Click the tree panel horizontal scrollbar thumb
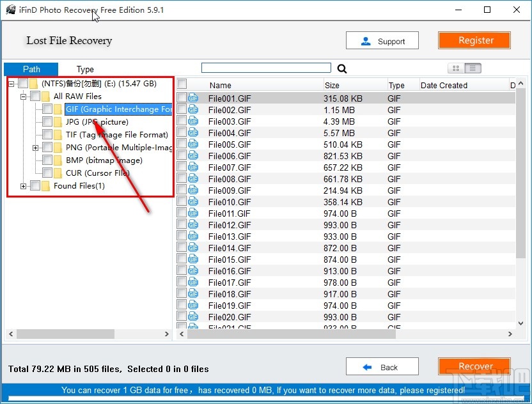The image size is (532, 404). (65, 334)
